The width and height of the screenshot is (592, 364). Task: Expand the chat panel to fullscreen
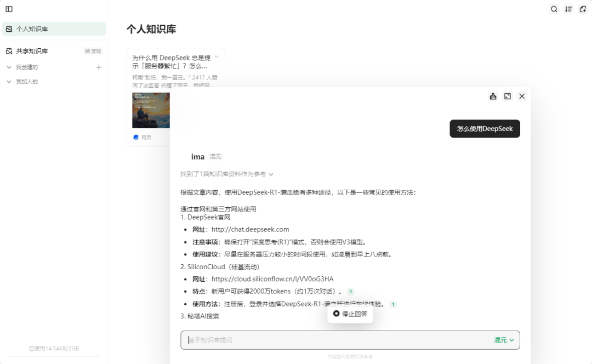pyautogui.click(x=508, y=96)
